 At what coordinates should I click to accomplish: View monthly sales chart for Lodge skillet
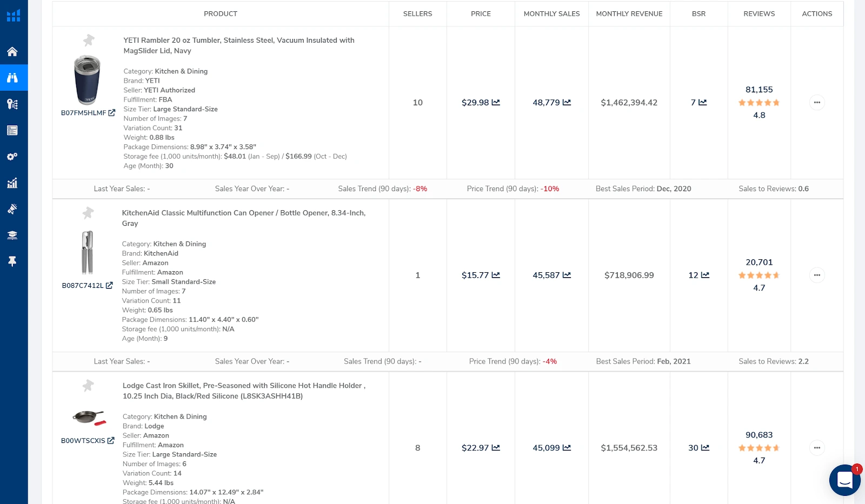click(567, 448)
